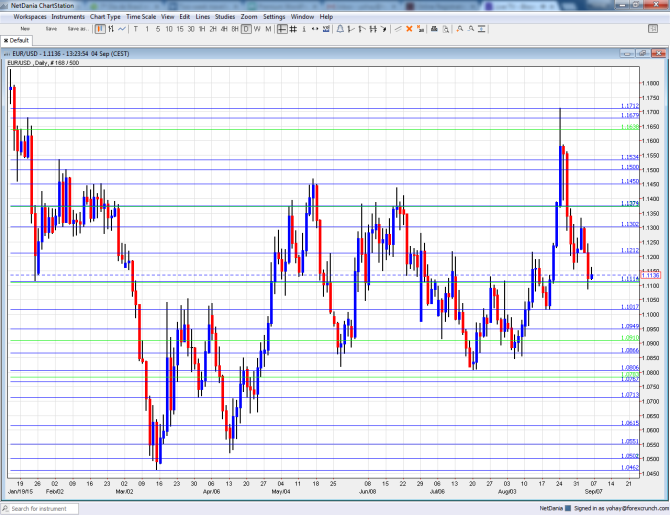The height and width of the screenshot is (515, 670).
Task: Set time scale to 10 minutes
Action: 169,29
